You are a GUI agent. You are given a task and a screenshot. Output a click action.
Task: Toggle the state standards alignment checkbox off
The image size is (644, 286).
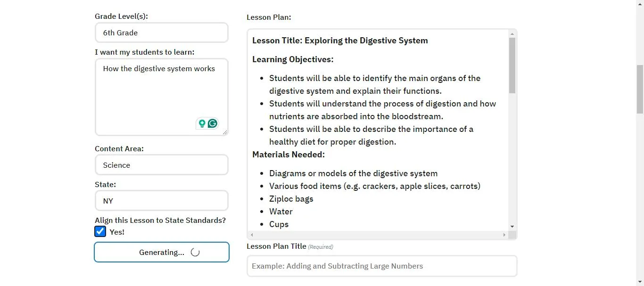tap(100, 231)
